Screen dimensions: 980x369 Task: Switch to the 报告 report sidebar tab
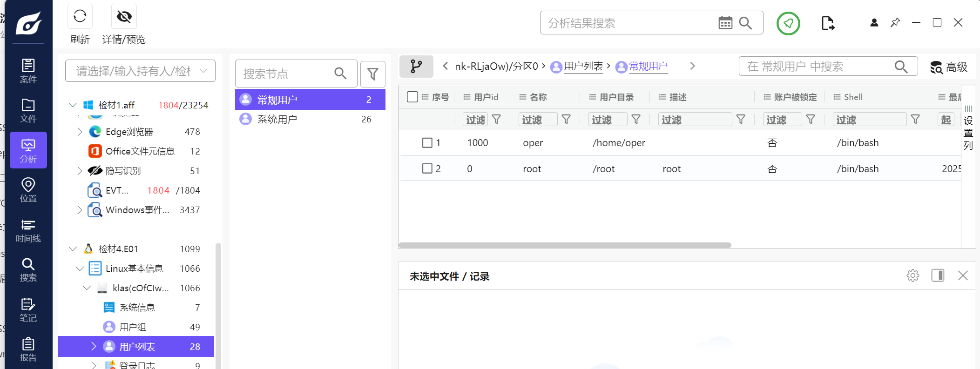tap(28, 349)
